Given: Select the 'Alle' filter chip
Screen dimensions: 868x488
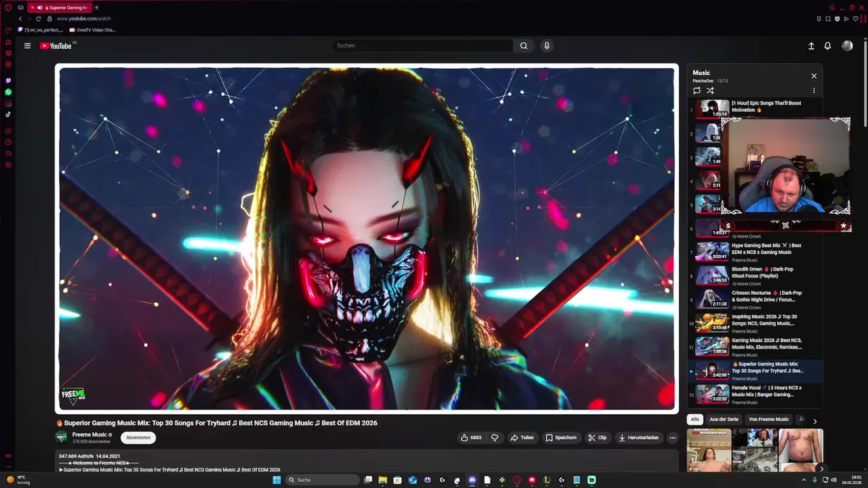Looking at the screenshot, I should [x=695, y=420].
